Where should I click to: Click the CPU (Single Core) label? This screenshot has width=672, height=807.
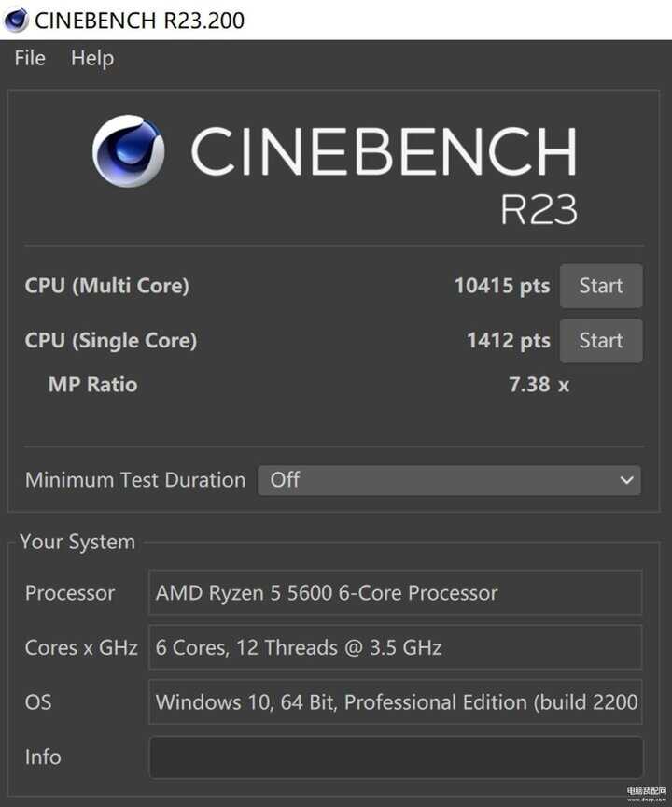click(110, 340)
